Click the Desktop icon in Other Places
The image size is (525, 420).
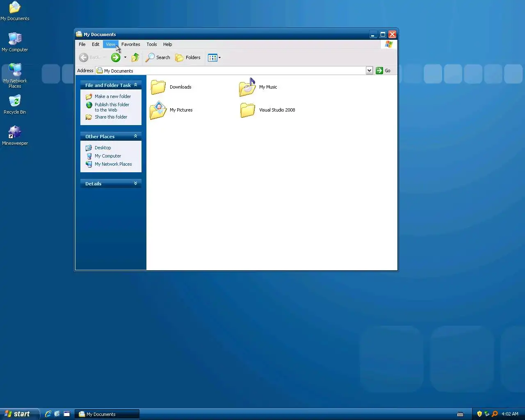tap(89, 148)
